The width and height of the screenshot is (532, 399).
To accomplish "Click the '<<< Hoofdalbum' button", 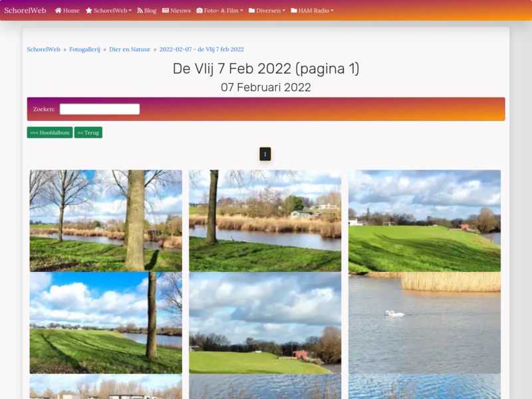I will point(50,132).
